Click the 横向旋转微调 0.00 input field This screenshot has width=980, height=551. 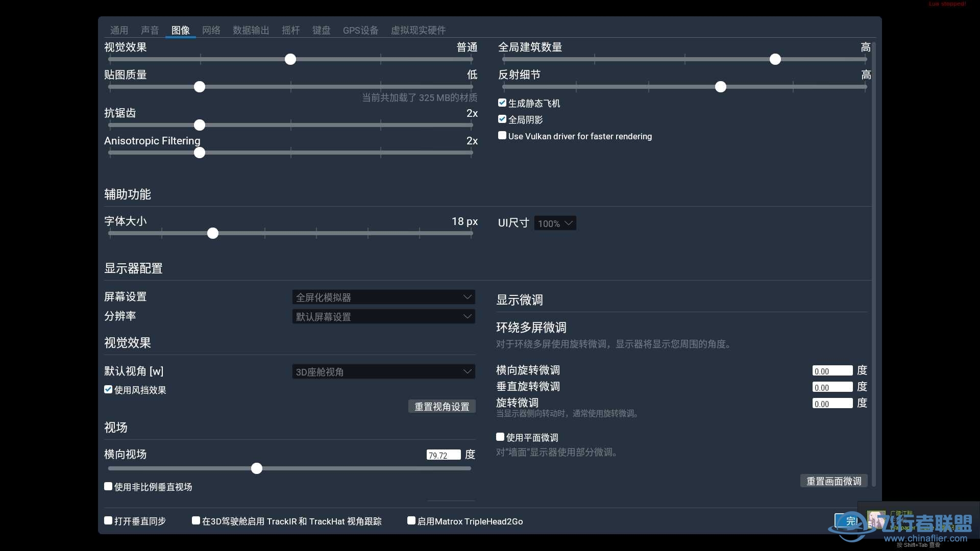[832, 370]
